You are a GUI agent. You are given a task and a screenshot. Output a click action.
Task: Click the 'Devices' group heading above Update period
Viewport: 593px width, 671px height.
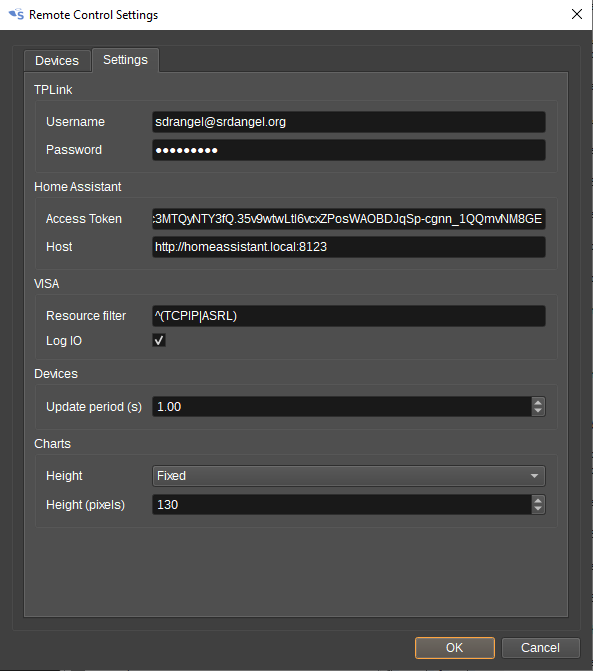pyautogui.click(x=56, y=374)
